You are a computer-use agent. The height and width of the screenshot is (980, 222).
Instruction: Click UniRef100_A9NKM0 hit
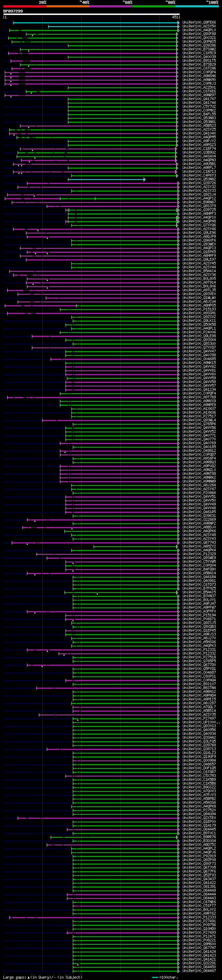point(199,80)
